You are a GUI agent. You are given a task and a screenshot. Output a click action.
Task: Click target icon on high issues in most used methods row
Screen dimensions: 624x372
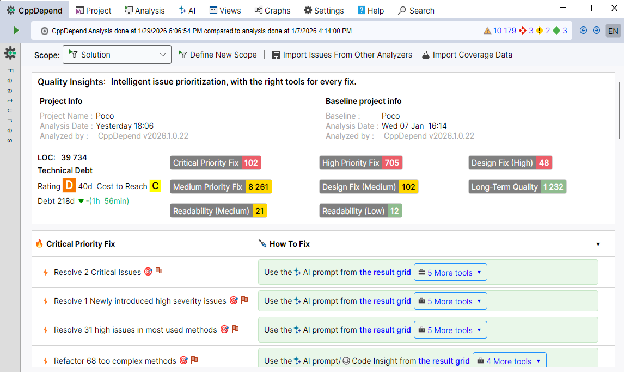tap(224, 329)
